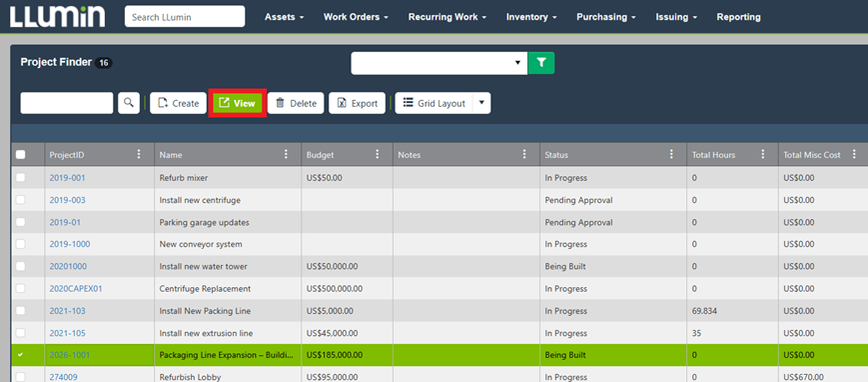Open the Assets menu
This screenshot has width=868, height=382.
coord(285,17)
